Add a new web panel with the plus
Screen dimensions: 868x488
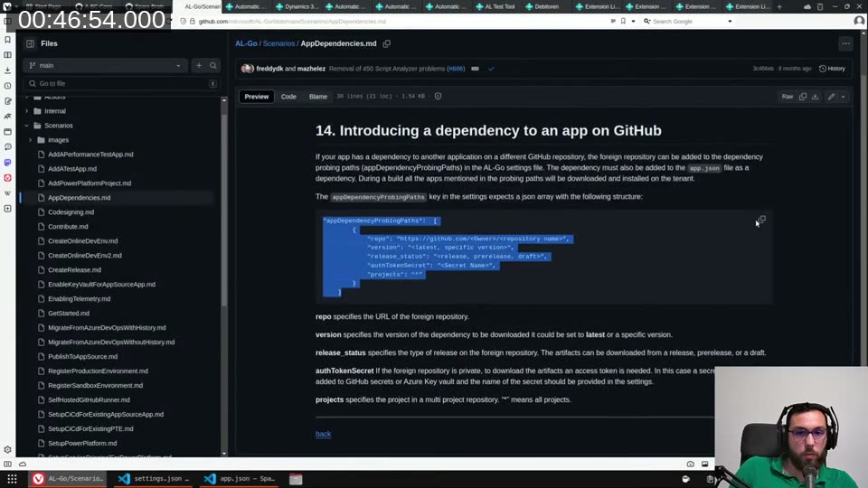pos(8,209)
